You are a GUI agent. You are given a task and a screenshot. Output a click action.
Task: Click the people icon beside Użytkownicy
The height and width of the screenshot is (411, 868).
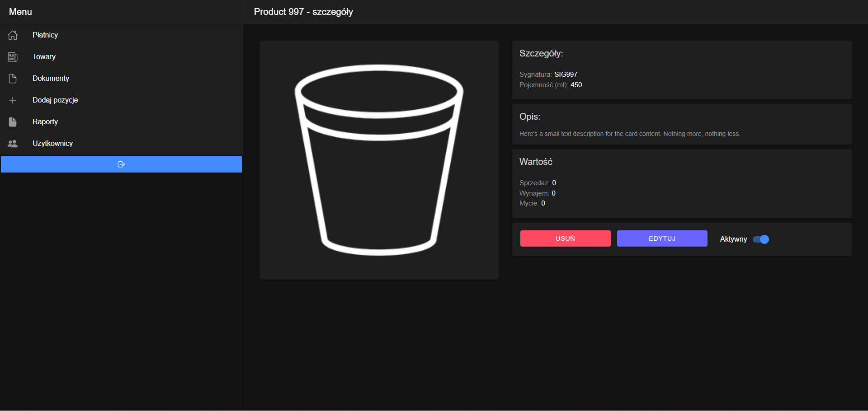click(12, 143)
